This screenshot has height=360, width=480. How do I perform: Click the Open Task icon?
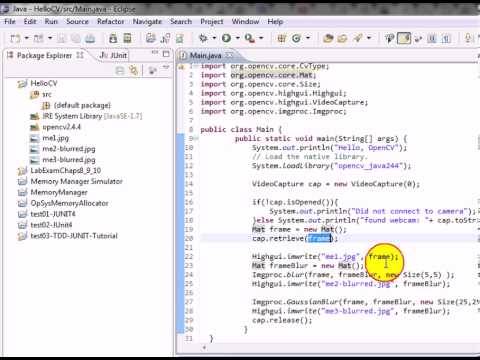(342, 39)
